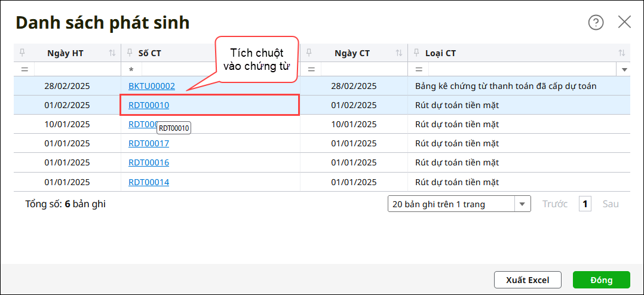Click the green Đóng button
Viewport: 644px width, 295px height.
coord(601,280)
